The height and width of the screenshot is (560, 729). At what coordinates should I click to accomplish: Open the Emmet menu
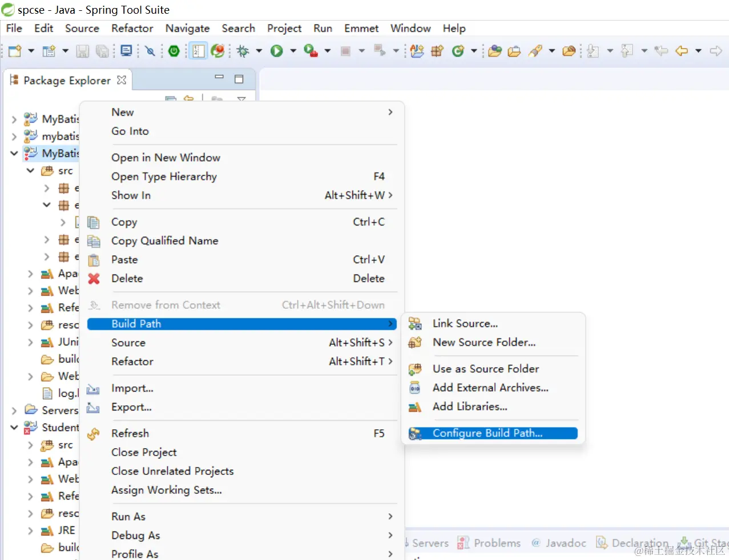point(361,28)
